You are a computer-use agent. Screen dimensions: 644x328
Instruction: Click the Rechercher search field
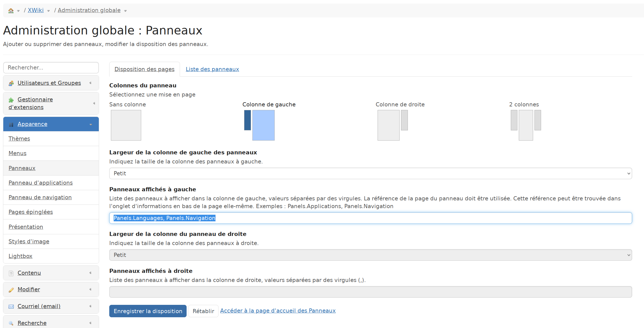51,68
